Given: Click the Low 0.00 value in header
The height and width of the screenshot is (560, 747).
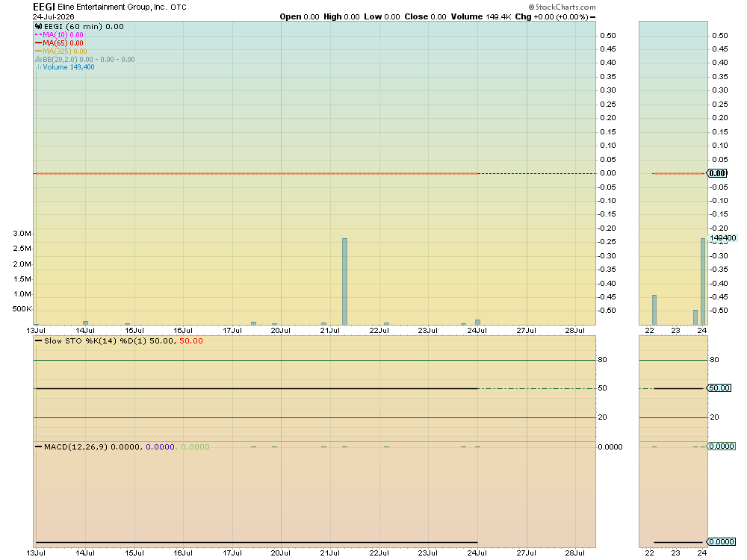Looking at the screenshot, I should tap(382, 16).
